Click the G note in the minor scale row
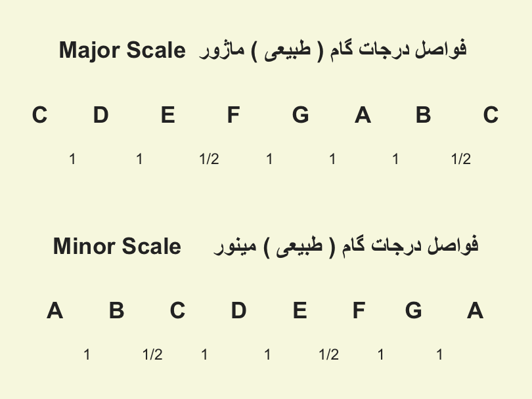 tap(414, 310)
